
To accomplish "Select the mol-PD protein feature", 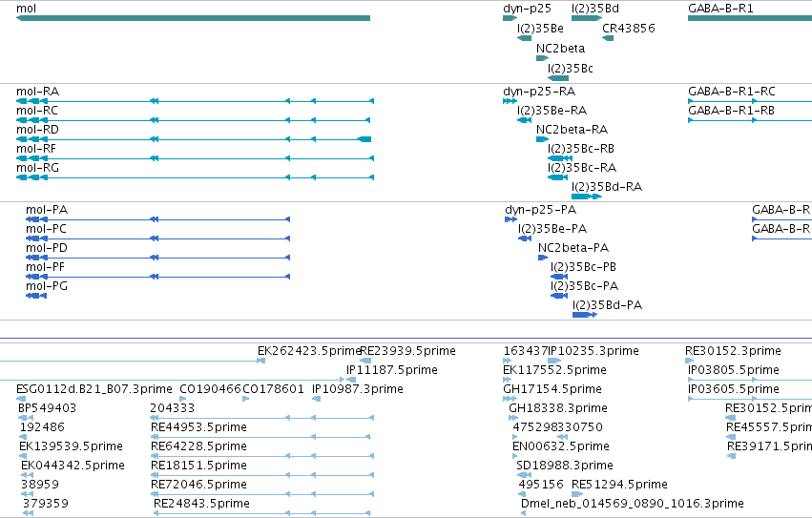I will point(158,258).
